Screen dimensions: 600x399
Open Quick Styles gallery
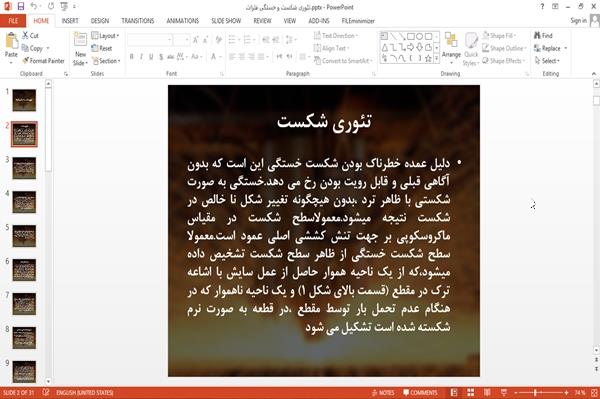click(x=471, y=49)
